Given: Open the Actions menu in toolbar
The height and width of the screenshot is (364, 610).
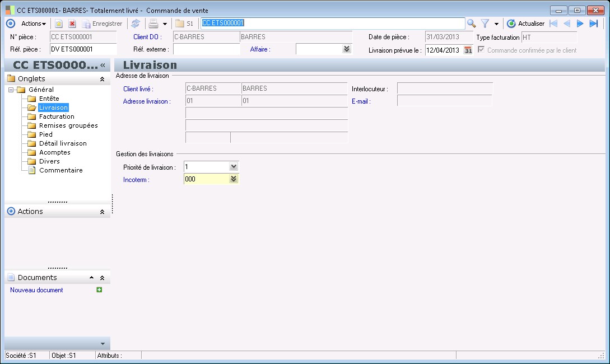Looking at the screenshot, I should pos(33,24).
